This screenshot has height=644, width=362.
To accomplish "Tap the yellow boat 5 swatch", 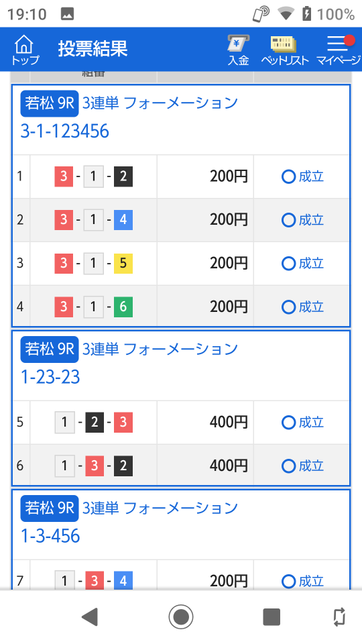I will coord(123,263).
